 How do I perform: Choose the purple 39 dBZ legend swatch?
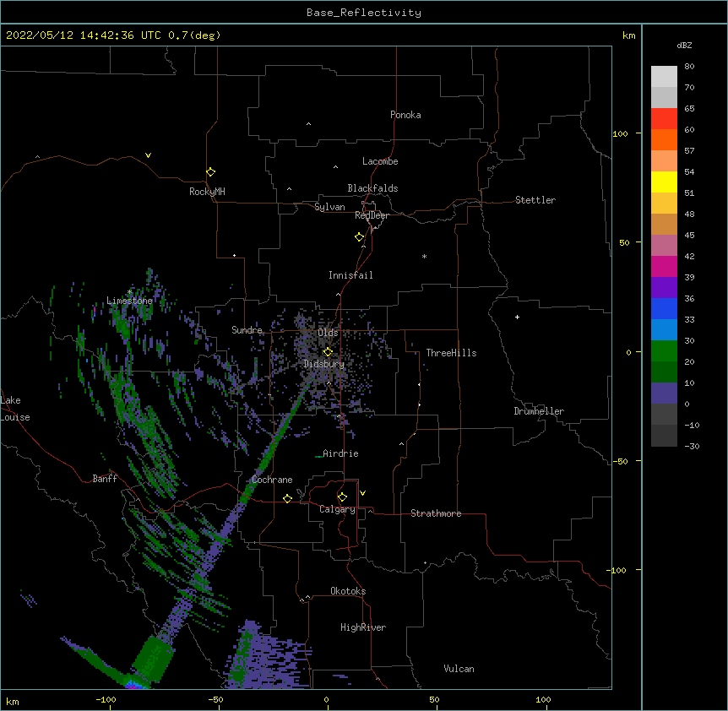coord(664,287)
